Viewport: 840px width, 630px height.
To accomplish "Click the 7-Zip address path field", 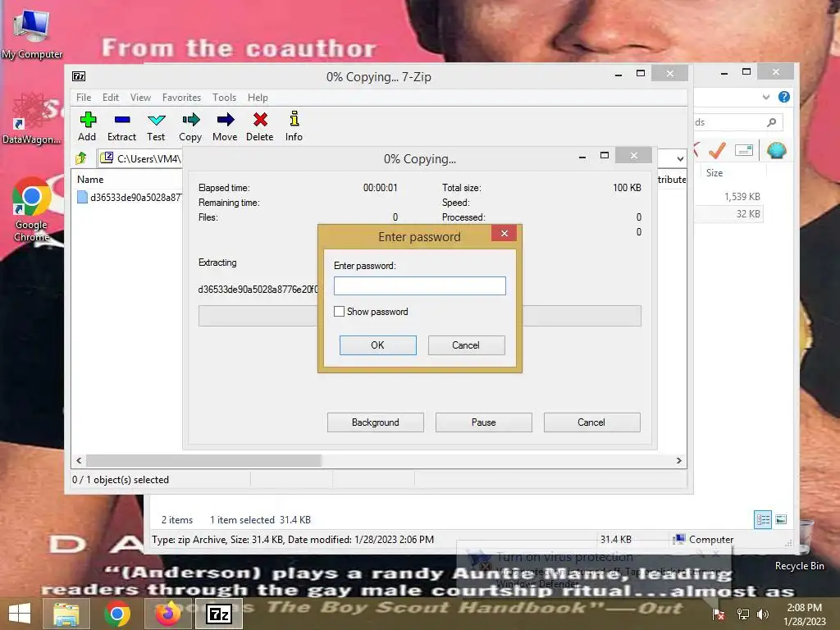I will tap(140, 158).
